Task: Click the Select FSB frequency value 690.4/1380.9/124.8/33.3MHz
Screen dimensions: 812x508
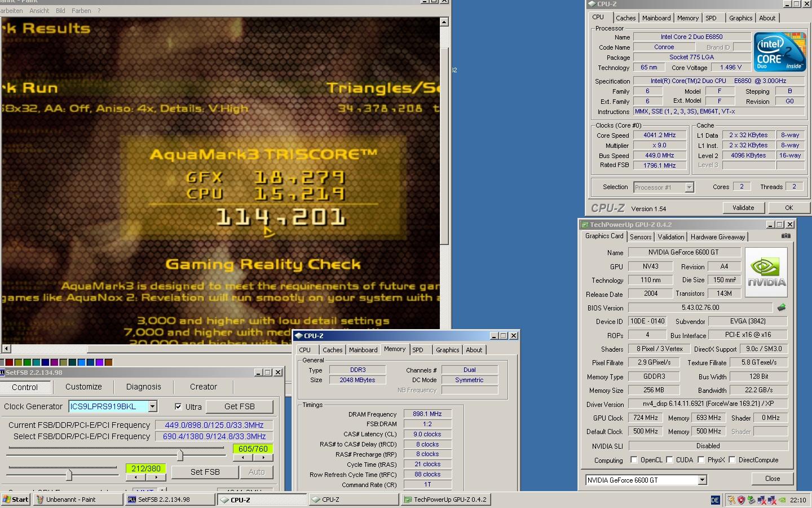Action: coord(214,437)
